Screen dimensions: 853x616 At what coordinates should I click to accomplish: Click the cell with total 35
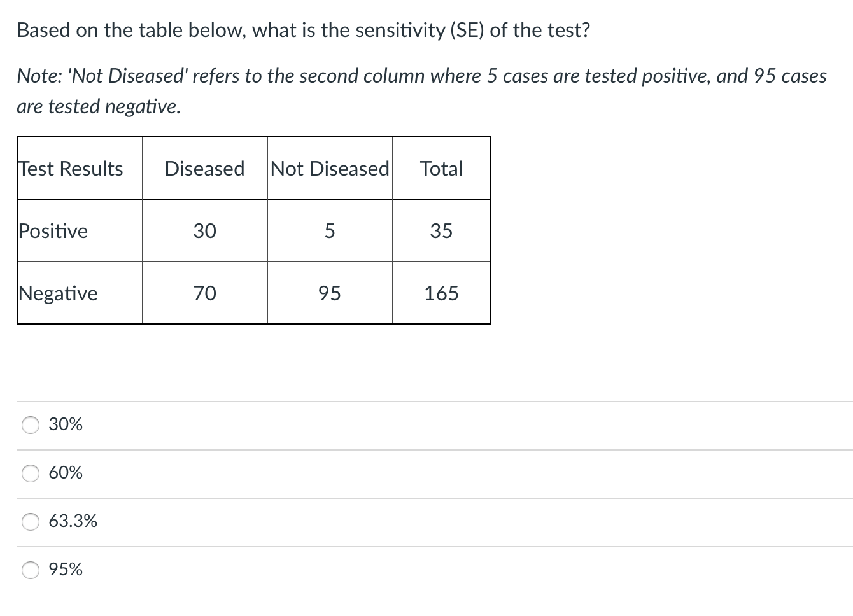pos(442,230)
